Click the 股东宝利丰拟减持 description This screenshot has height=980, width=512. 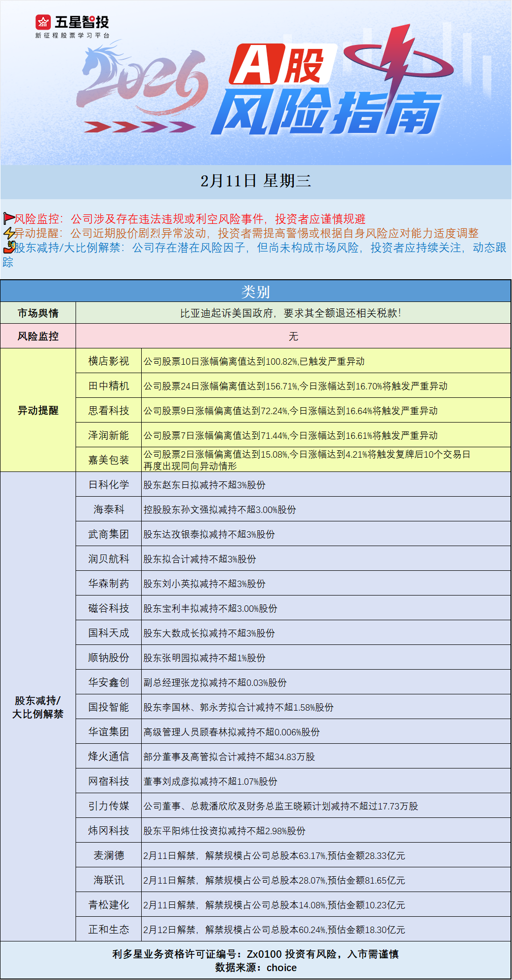(210, 608)
